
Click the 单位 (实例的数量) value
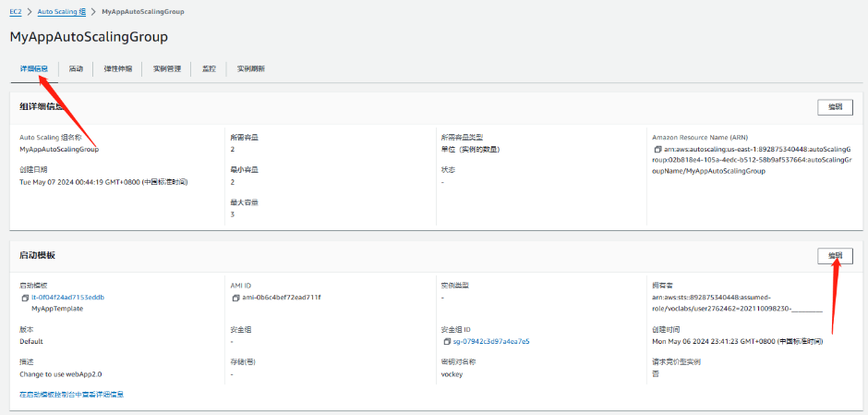click(471, 150)
